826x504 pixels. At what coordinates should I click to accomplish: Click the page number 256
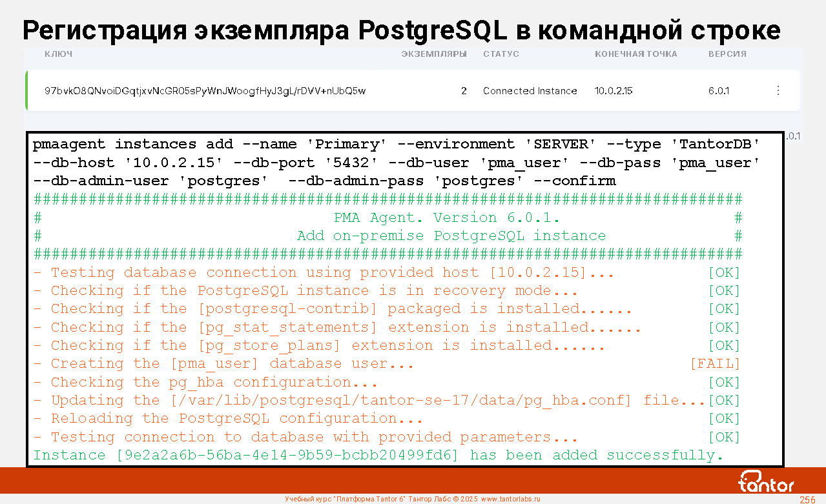click(807, 499)
